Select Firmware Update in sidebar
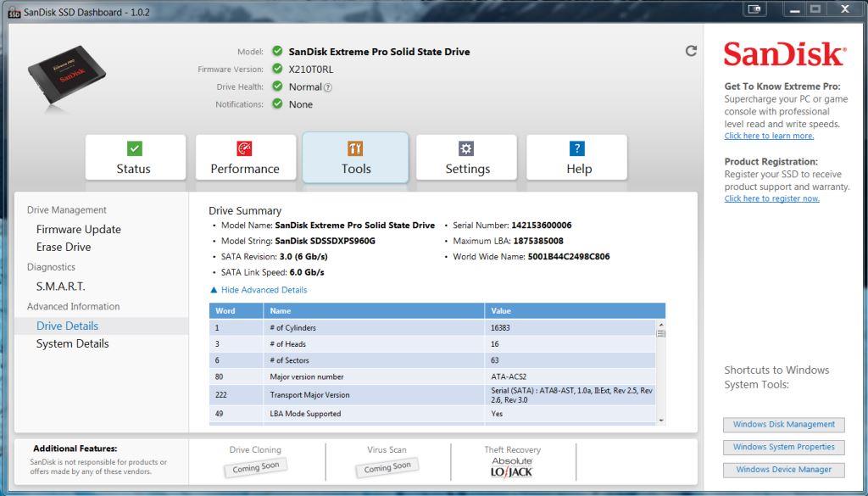This screenshot has height=496, width=868. click(x=78, y=229)
